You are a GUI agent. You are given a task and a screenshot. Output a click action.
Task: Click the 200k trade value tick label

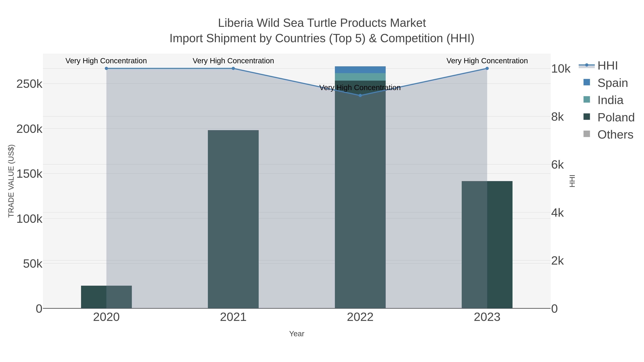coord(29,129)
